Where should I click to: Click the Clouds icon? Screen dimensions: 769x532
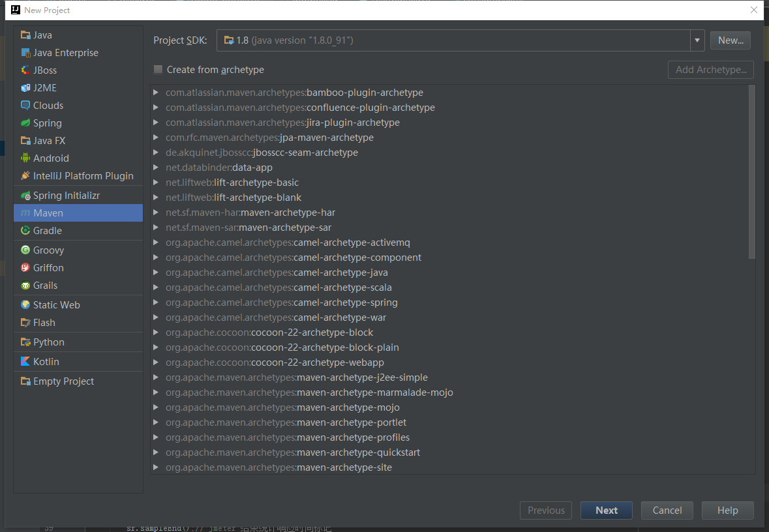[25, 106]
